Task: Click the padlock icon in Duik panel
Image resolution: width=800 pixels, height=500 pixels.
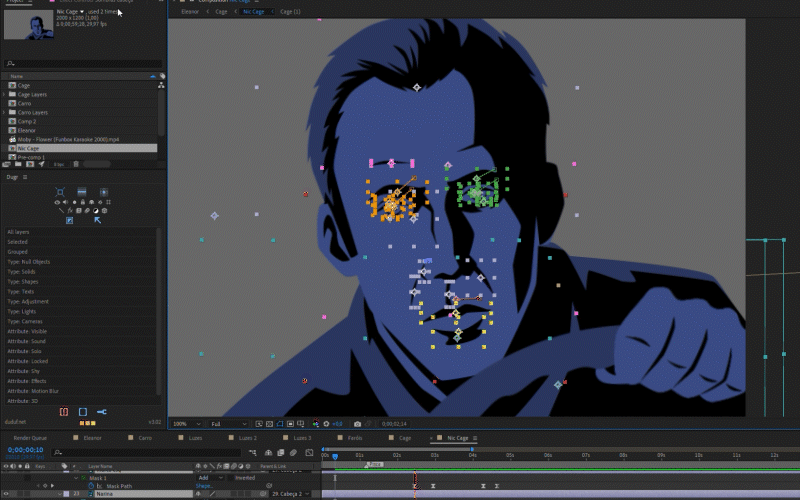Action: (83, 202)
